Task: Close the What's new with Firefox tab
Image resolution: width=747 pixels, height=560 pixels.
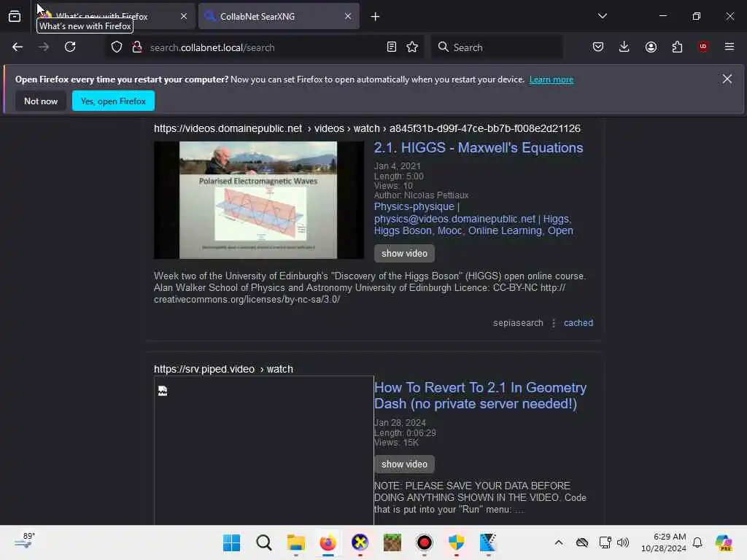Action: (184, 16)
